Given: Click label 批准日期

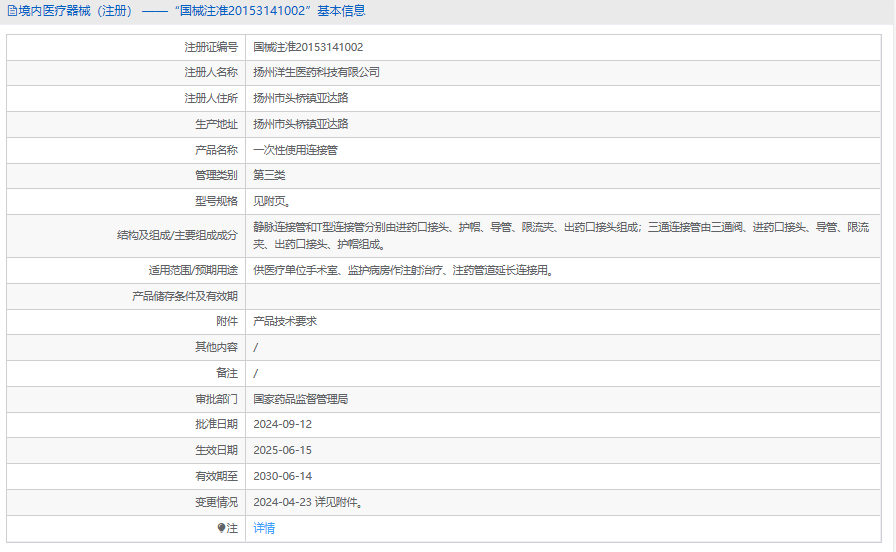Looking at the screenshot, I should point(216,424).
